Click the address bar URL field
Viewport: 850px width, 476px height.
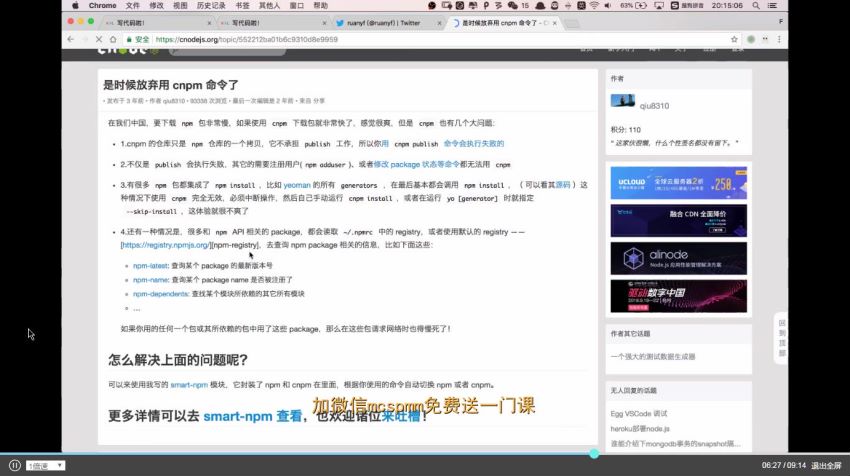click(x=400, y=39)
